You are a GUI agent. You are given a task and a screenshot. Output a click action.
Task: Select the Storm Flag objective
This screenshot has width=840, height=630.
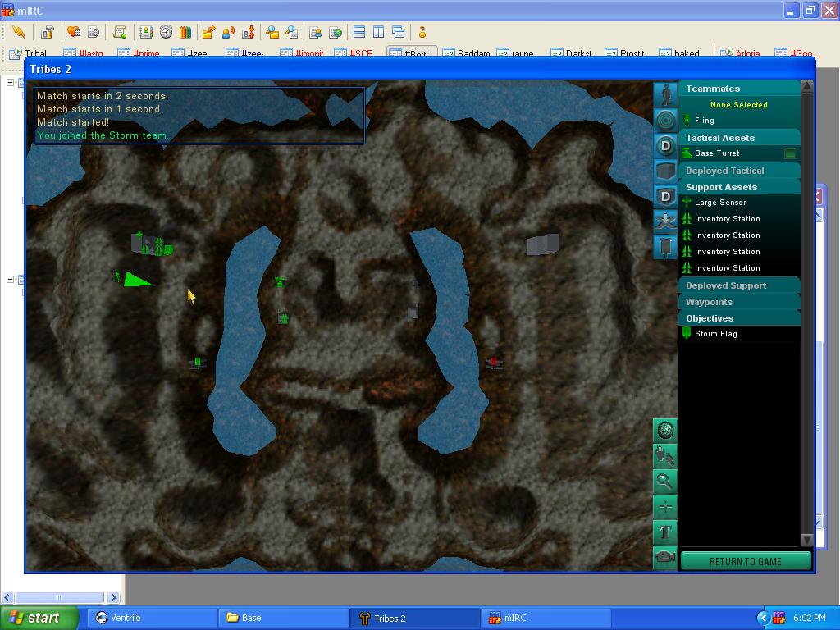tap(739, 334)
